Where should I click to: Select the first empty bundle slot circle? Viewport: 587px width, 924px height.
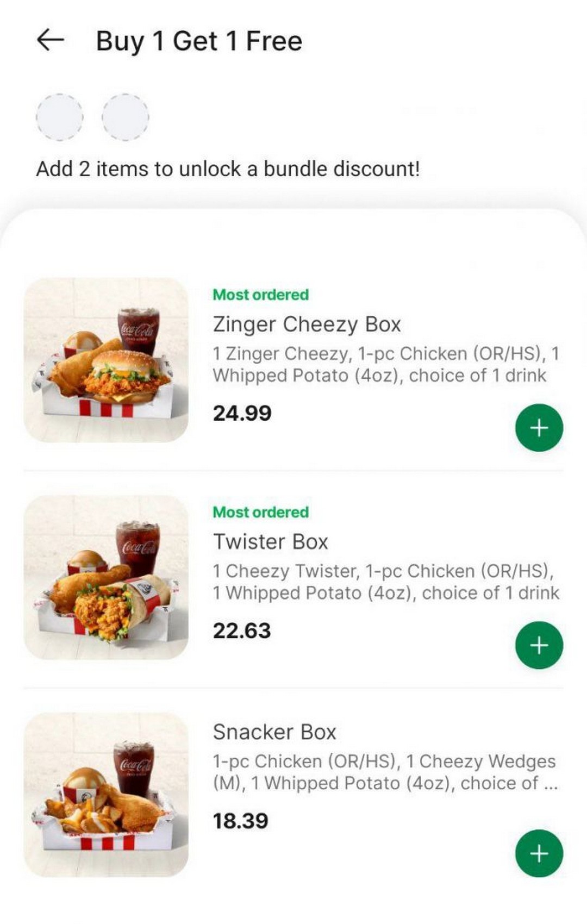coord(59,117)
